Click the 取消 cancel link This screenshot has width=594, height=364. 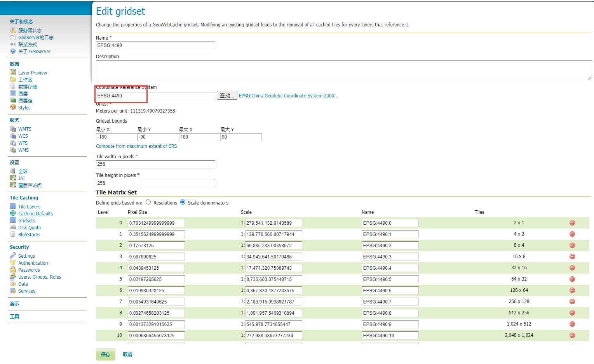point(127,354)
